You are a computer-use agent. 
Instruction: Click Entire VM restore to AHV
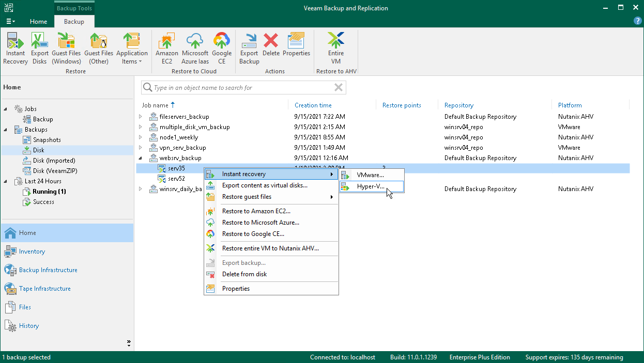point(336,48)
